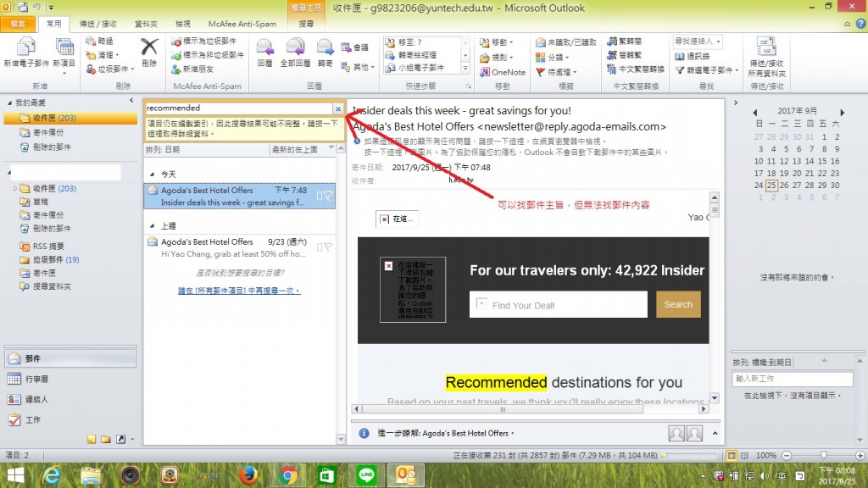Click 請在[所有郵件項目]中再搜尋一次 link
The width and height of the screenshot is (868, 488).
[239, 291]
